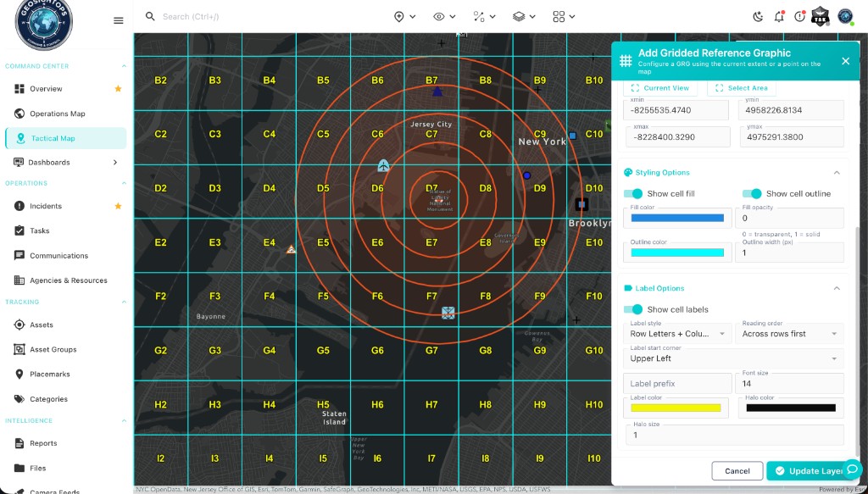Collapse the Intelligence sidebar section
868x494 pixels.
[124, 421]
